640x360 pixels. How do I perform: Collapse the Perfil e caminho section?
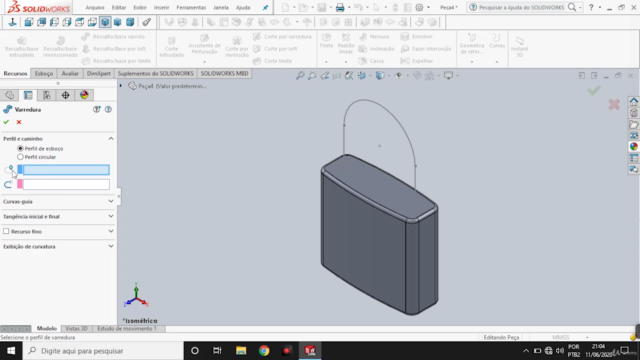tap(111, 139)
